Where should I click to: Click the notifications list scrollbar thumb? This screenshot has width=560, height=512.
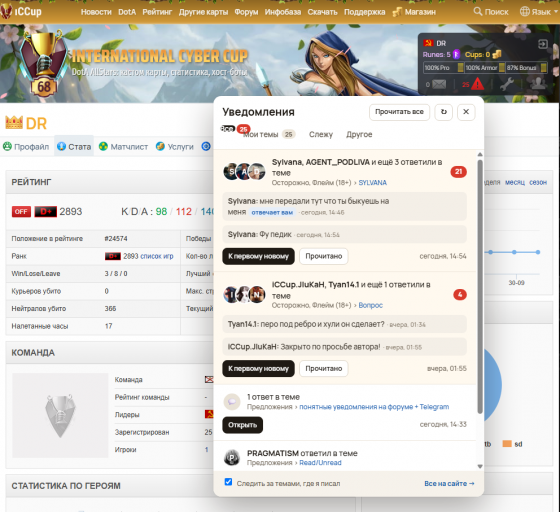[x=480, y=287]
